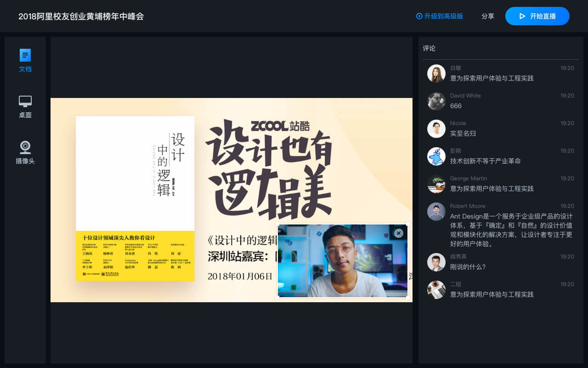Click Nicole's avatar in comment list

(x=436, y=129)
